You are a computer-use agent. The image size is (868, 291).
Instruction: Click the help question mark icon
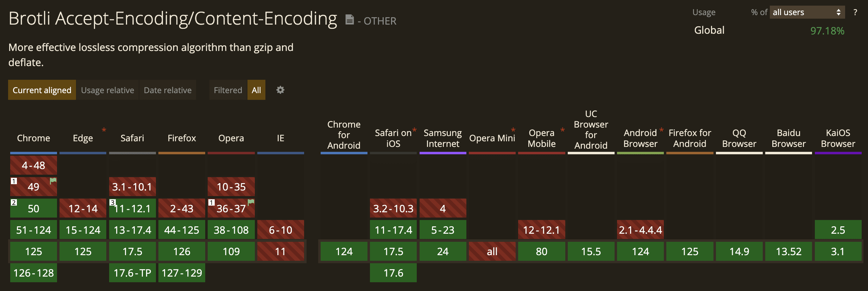point(856,12)
